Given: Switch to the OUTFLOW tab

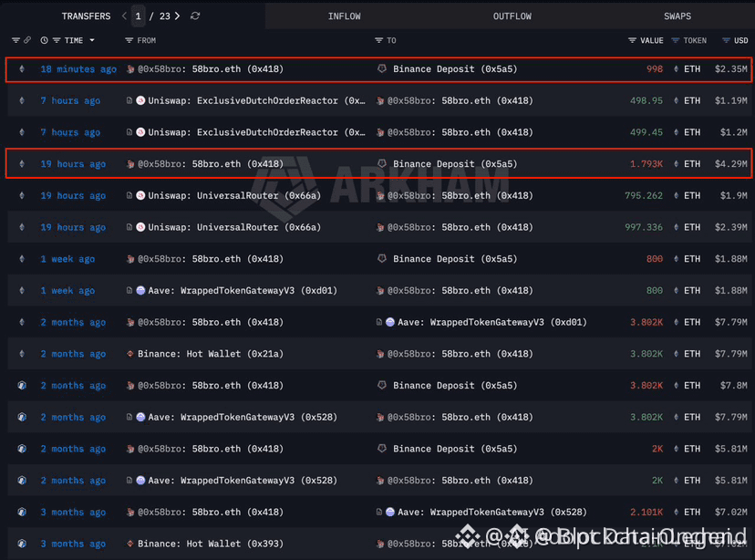Looking at the screenshot, I should pos(512,16).
